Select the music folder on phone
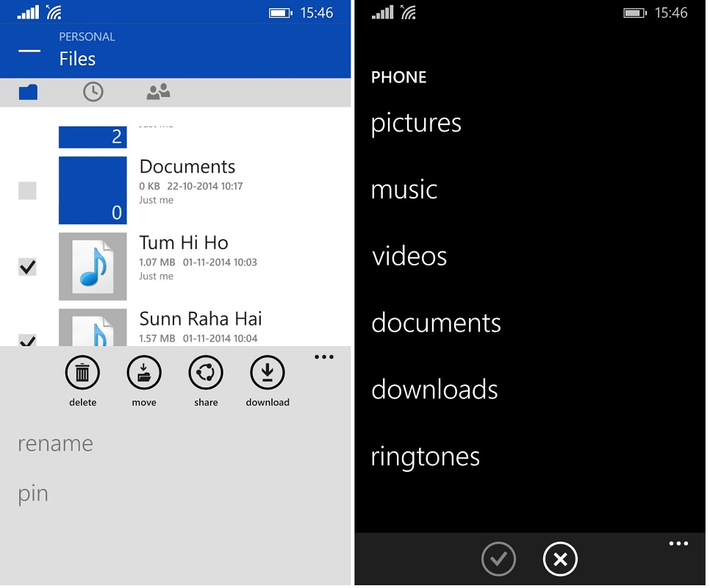Viewport: 710px width, 588px height. (x=404, y=190)
